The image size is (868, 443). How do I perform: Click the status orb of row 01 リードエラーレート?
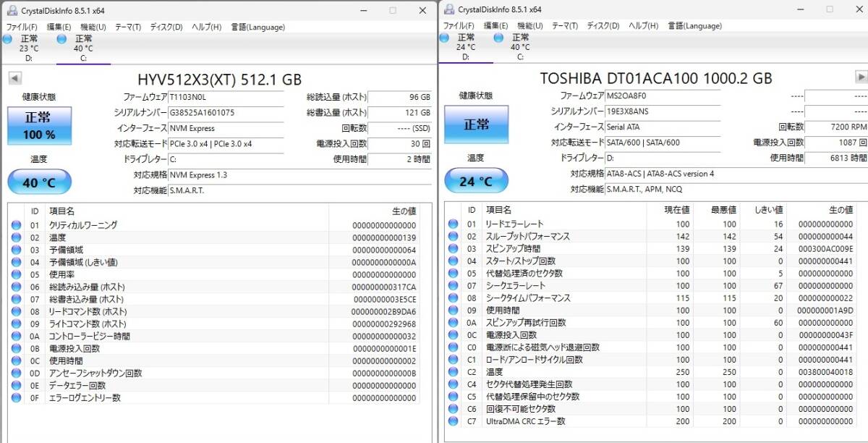pyautogui.click(x=453, y=224)
